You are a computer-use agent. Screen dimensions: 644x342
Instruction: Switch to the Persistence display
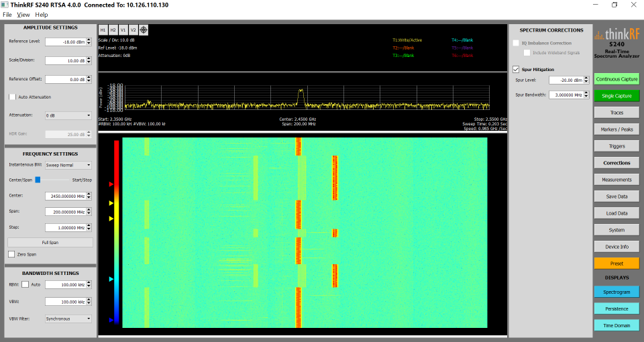616,308
